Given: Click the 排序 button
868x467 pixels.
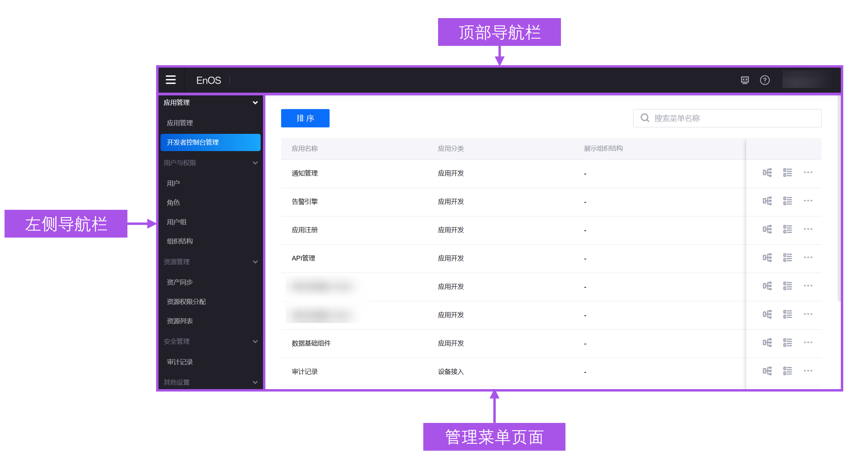Looking at the screenshot, I should (305, 118).
